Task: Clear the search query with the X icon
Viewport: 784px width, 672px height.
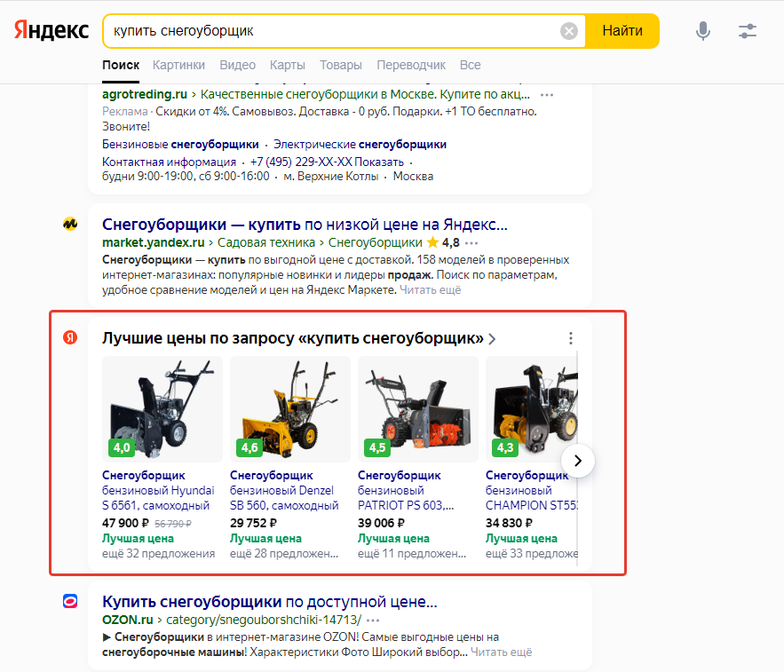Action: coord(568,31)
